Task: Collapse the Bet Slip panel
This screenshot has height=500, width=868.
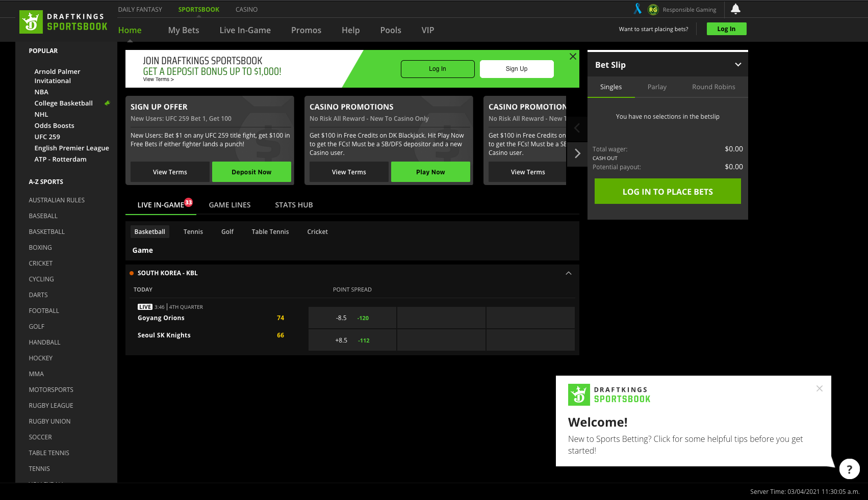Action: pyautogui.click(x=738, y=65)
